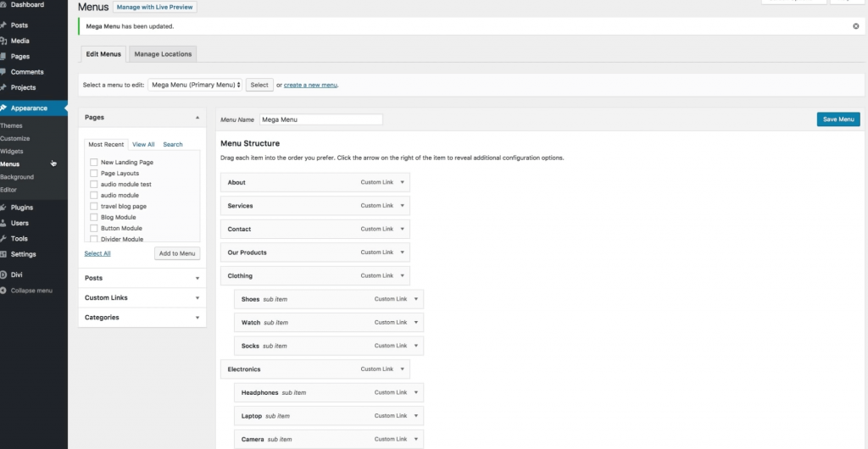Expand the Posts panel

(x=197, y=278)
